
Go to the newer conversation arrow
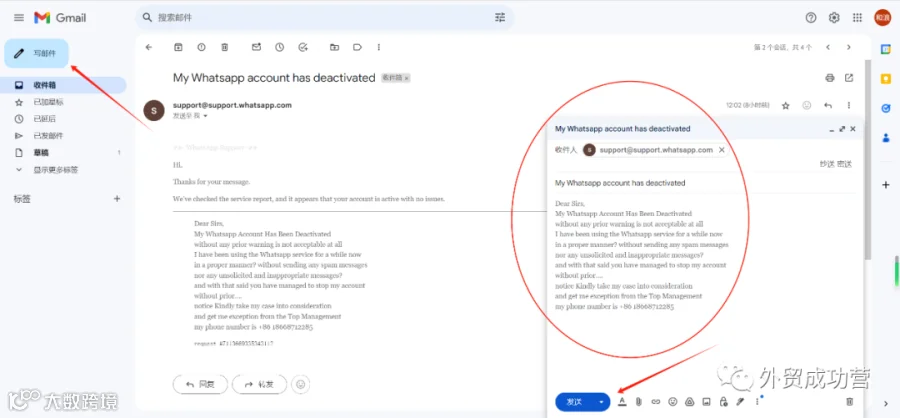[x=828, y=47]
